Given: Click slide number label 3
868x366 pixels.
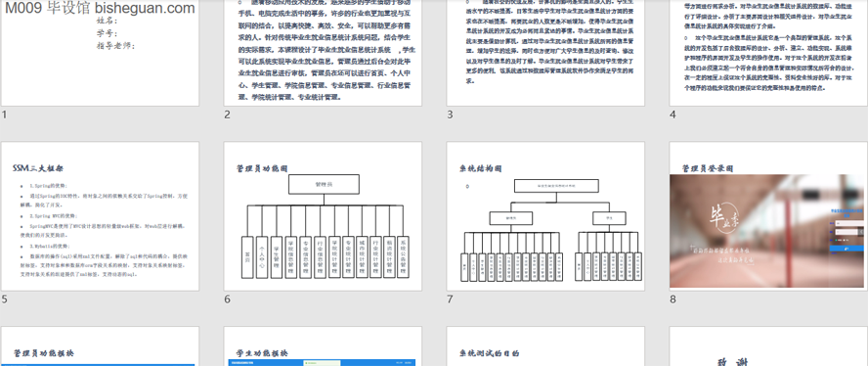Looking at the screenshot, I should 450,114.
